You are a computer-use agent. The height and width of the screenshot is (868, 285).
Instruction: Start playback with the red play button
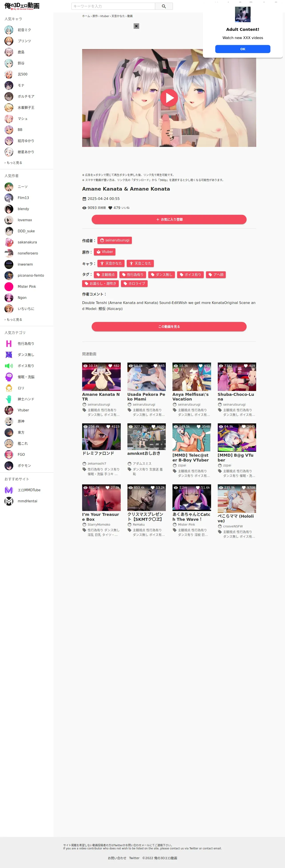point(169,98)
